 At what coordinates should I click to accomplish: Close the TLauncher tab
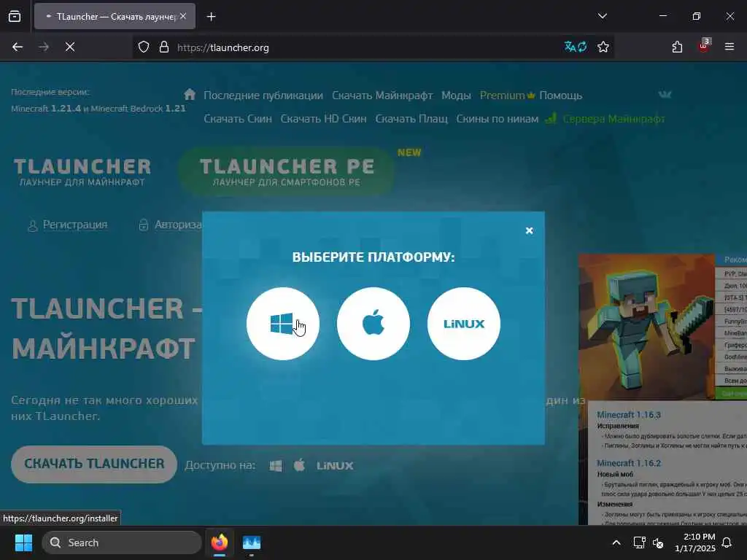coord(183,16)
